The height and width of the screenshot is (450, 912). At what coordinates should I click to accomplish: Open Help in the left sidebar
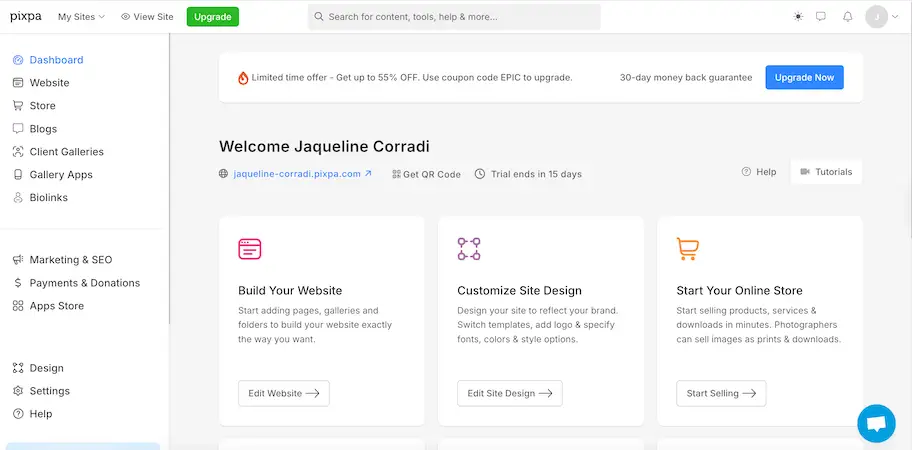coord(33,414)
